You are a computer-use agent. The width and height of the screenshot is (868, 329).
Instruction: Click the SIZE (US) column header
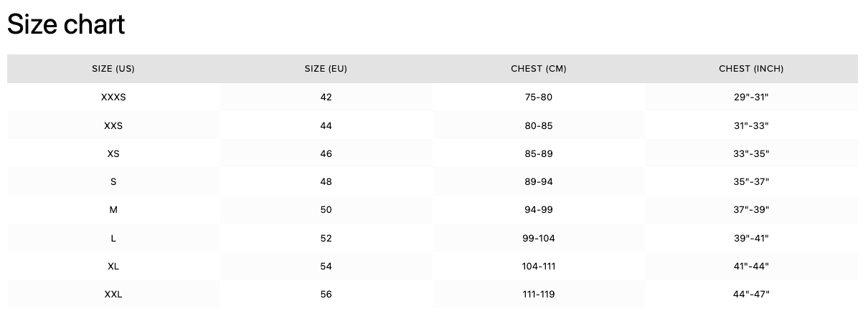coord(113,69)
